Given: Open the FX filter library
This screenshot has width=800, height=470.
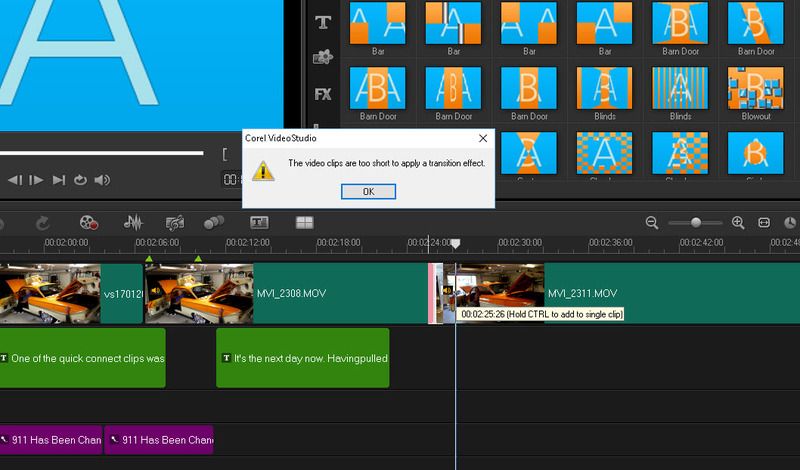Looking at the screenshot, I should point(322,94).
